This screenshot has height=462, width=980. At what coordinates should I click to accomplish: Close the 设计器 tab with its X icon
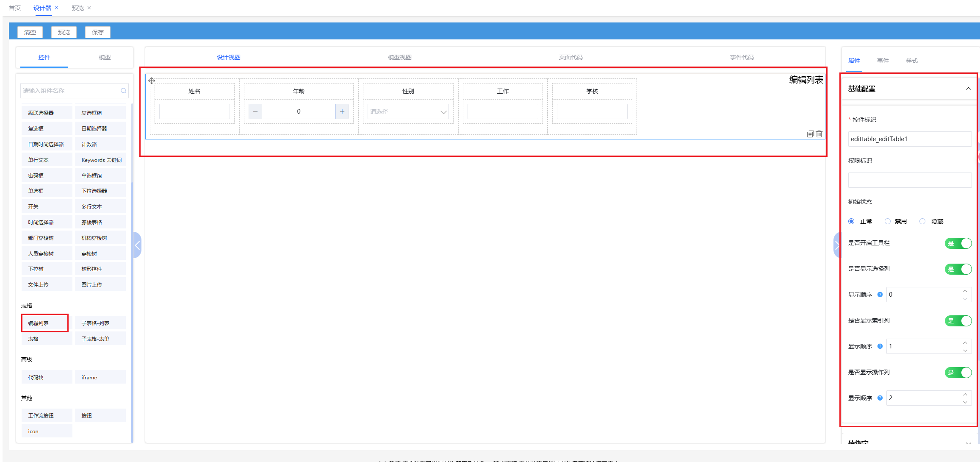click(x=56, y=8)
